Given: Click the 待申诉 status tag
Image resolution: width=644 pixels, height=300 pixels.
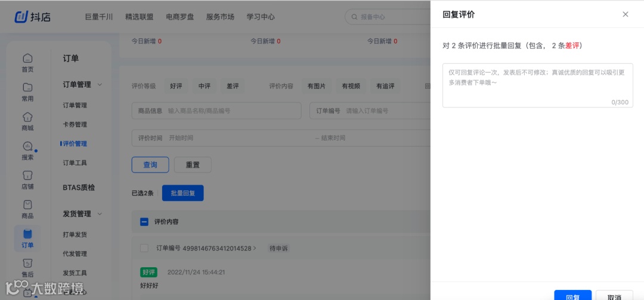Looking at the screenshot, I should pyautogui.click(x=278, y=248).
